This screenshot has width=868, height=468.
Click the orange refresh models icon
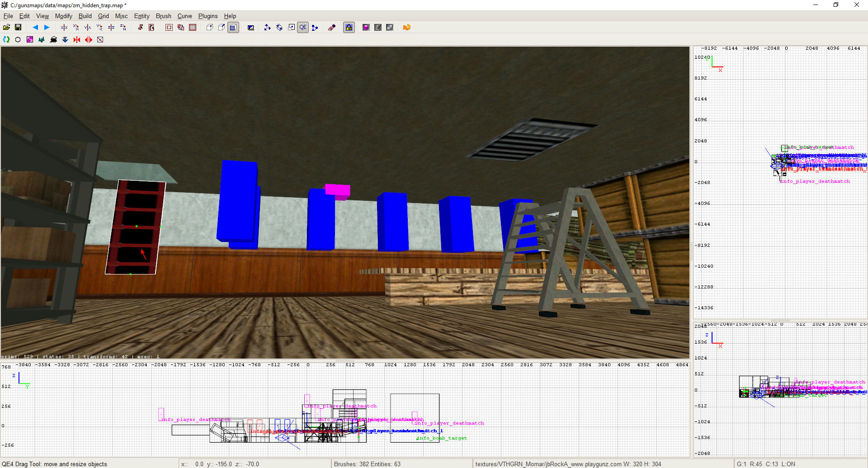pyautogui.click(x=406, y=27)
